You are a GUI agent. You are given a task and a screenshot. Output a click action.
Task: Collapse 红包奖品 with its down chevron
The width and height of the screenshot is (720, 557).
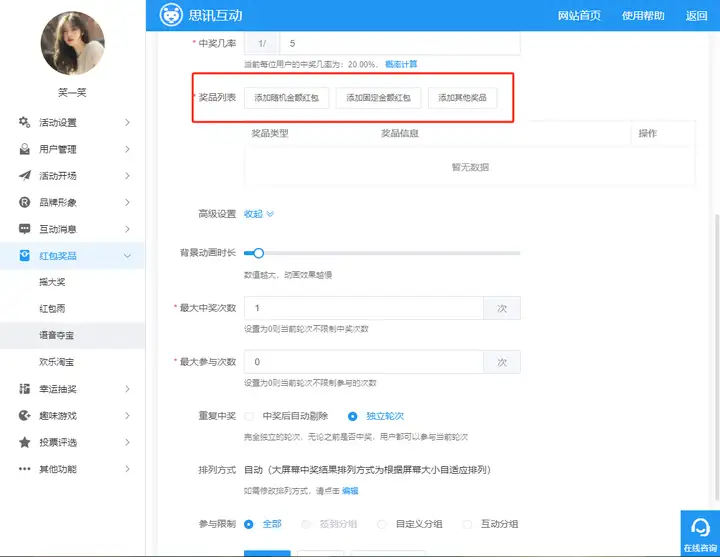click(x=127, y=256)
